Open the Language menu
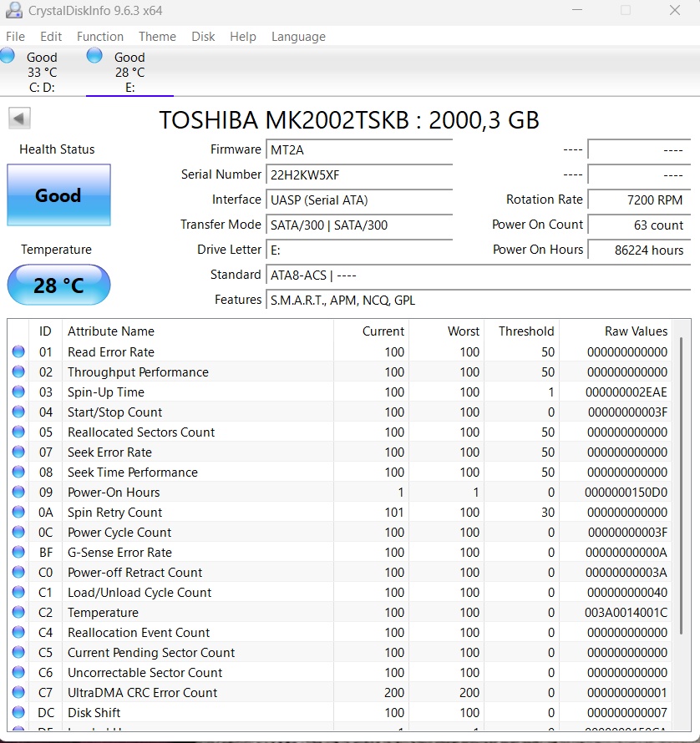Viewport: 700px width, 743px height. [297, 37]
